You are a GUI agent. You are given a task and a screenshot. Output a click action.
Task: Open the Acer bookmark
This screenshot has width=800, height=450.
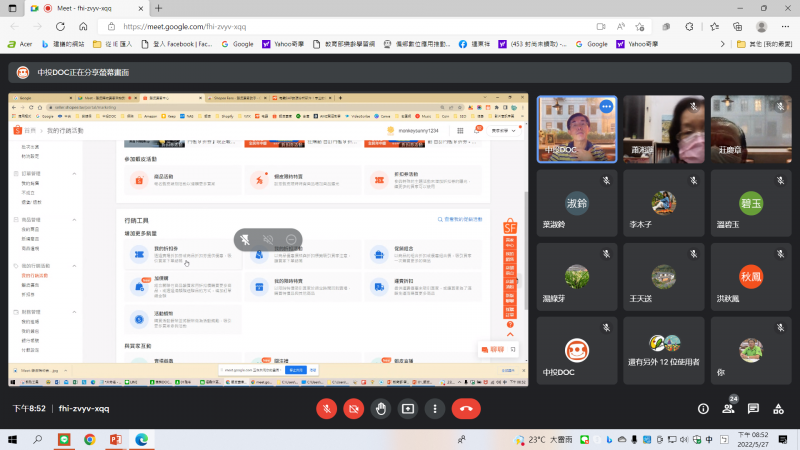20,44
